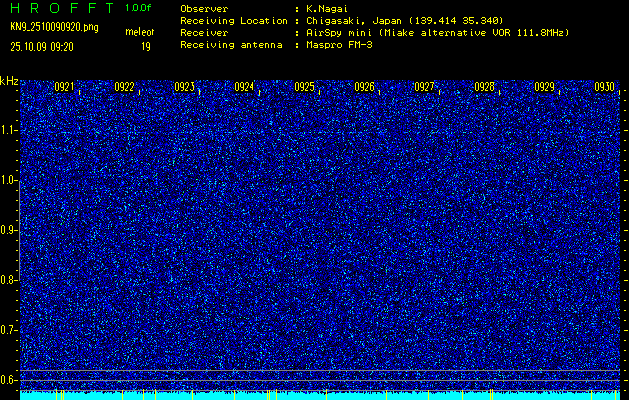The image size is (629, 400).
Task: Click the kHz axis unit label
Action: (9, 80)
